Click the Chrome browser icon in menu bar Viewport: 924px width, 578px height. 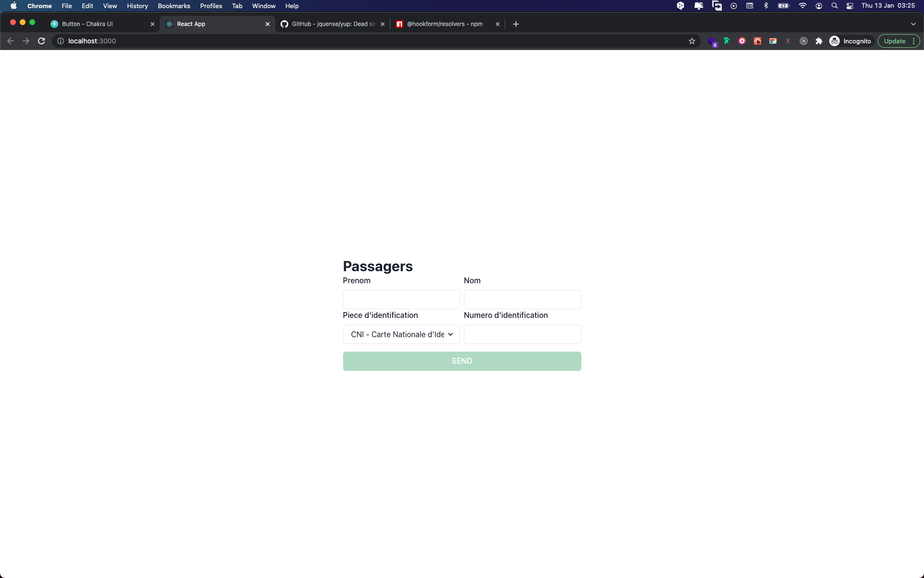click(x=40, y=6)
